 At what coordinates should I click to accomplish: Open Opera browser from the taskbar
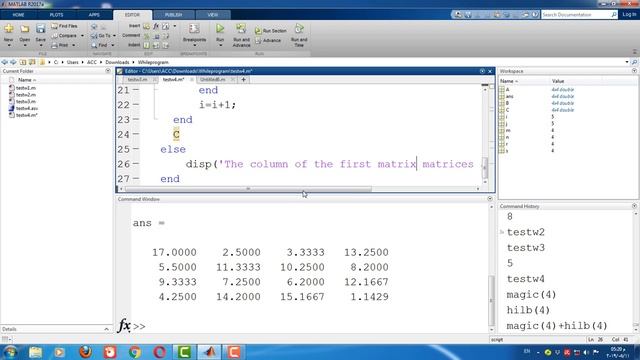point(160,352)
